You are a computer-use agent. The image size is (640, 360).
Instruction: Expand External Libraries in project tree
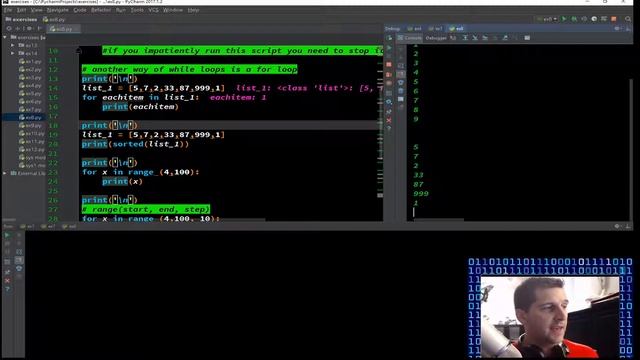click(x=5, y=173)
